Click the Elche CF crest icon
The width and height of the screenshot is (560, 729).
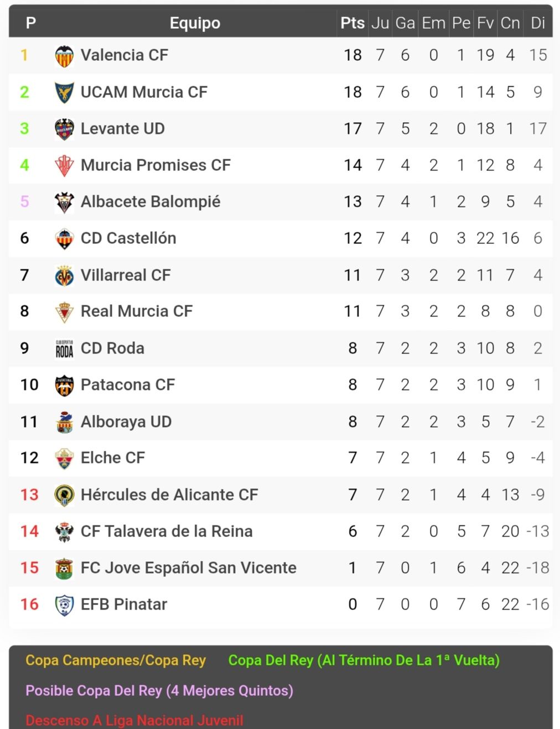pos(64,459)
